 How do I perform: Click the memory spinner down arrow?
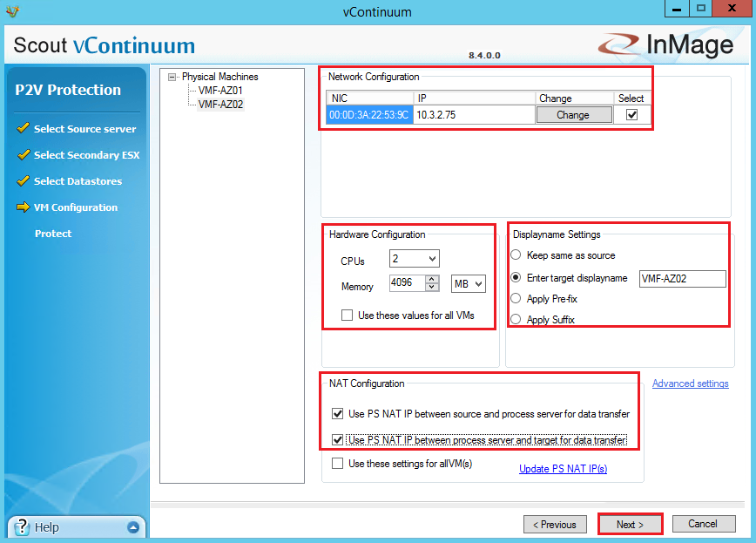(x=432, y=288)
